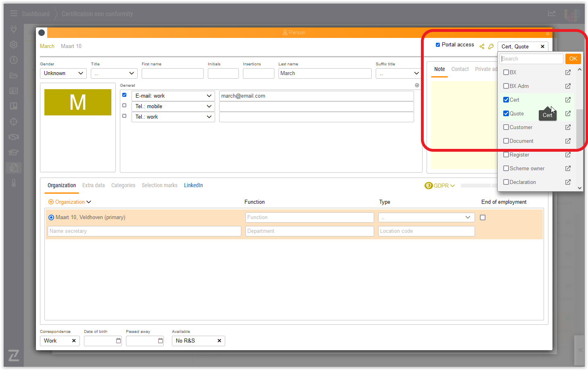Image resolution: width=588 pixels, height=370 pixels.
Task: Open the external link icon for Cert
Action: [x=568, y=100]
